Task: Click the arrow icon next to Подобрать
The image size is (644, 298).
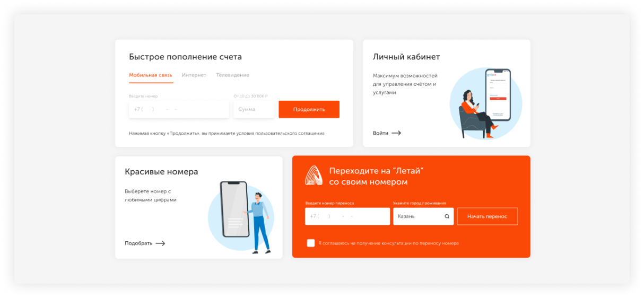Action: pyautogui.click(x=160, y=243)
